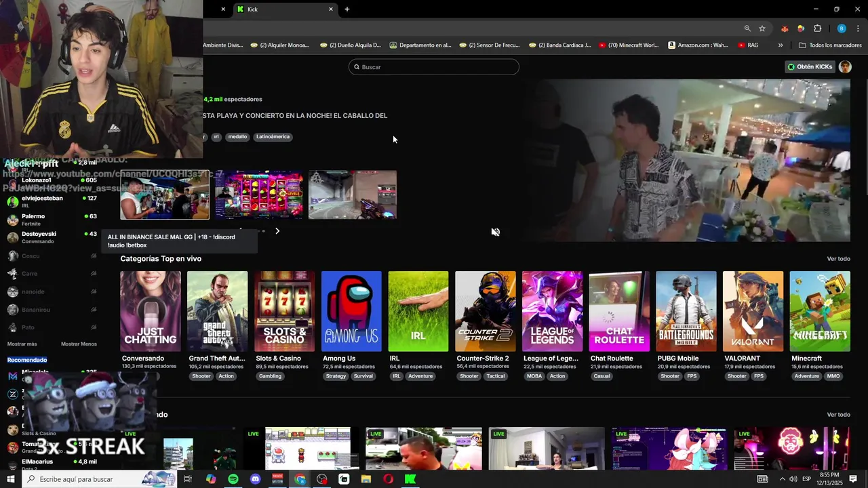Image resolution: width=868 pixels, height=488 pixels.
Task: Open offline channel nanoide in sidebar
Action: [52, 292]
